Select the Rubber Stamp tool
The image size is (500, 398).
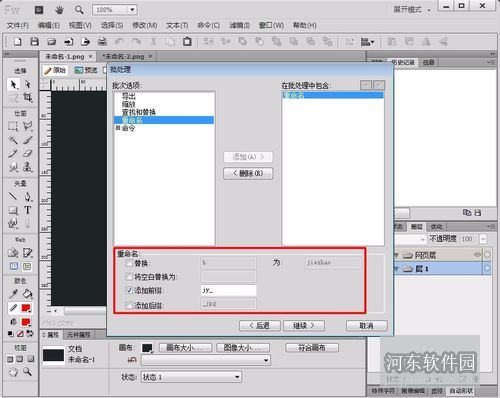coord(28,167)
